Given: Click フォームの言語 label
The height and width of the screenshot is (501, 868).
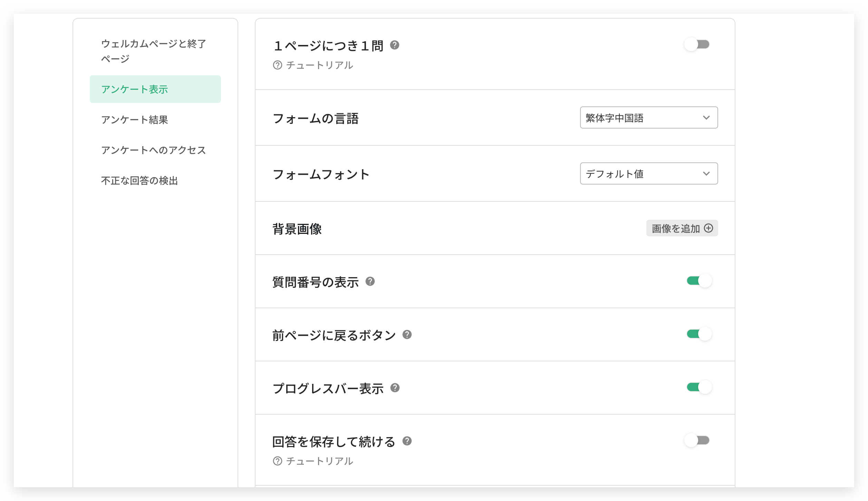Looking at the screenshot, I should pyautogui.click(x=316, y=118).
